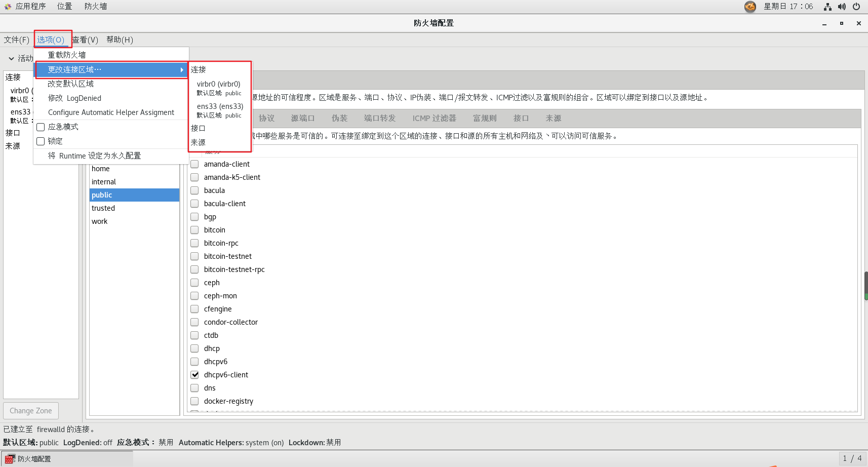Enable the dhcp service checkbox
The image size is (868, 467).
[x=194, y=348]
